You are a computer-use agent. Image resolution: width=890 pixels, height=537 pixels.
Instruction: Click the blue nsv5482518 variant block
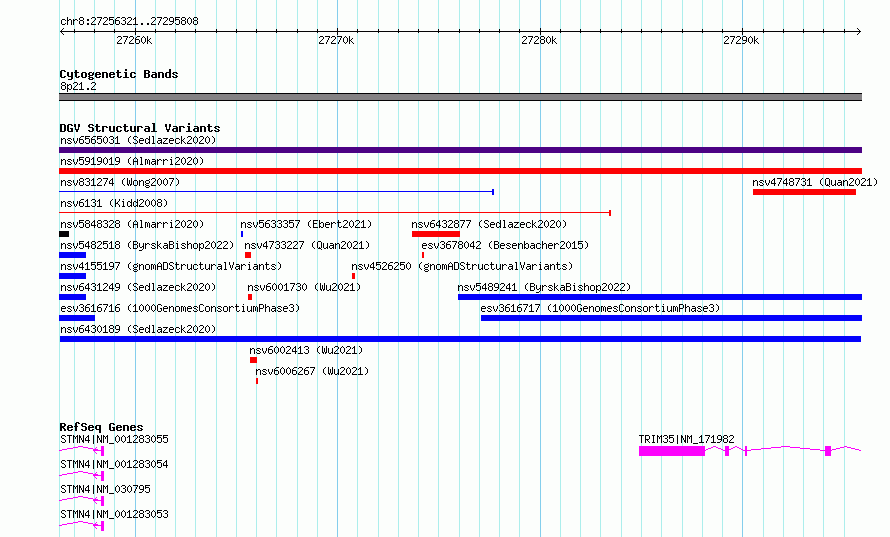tap(73, 255)
